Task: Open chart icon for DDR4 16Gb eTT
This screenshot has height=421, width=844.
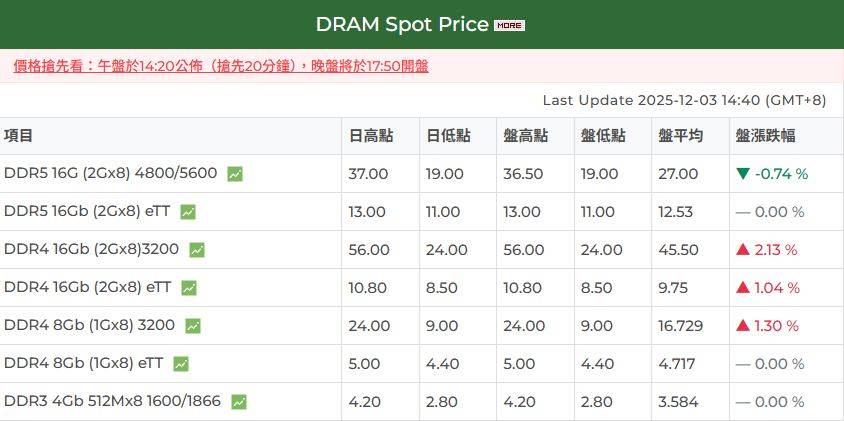Action: [x=189, y=288]
